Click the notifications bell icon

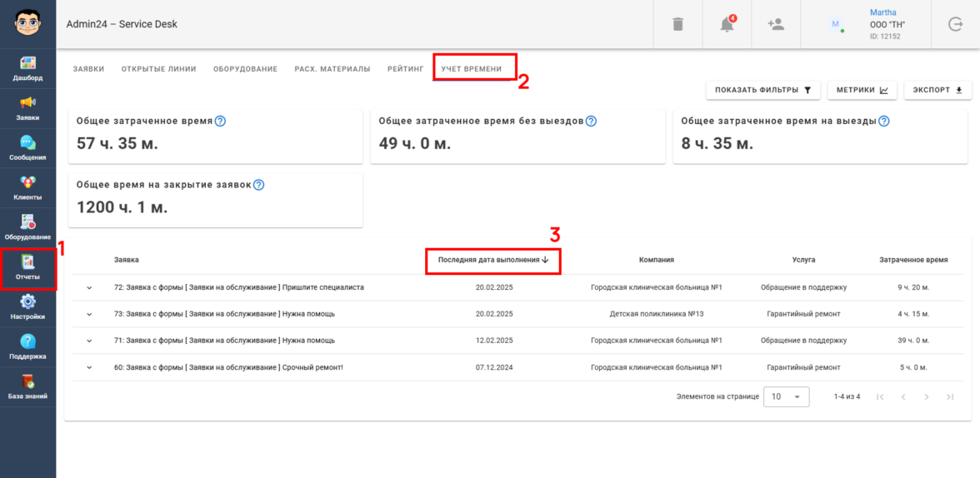tap(727, 25)
